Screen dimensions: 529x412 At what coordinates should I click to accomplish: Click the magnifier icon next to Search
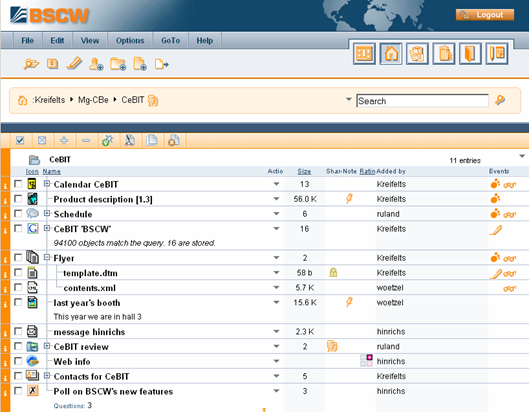(x=500, y=100)
